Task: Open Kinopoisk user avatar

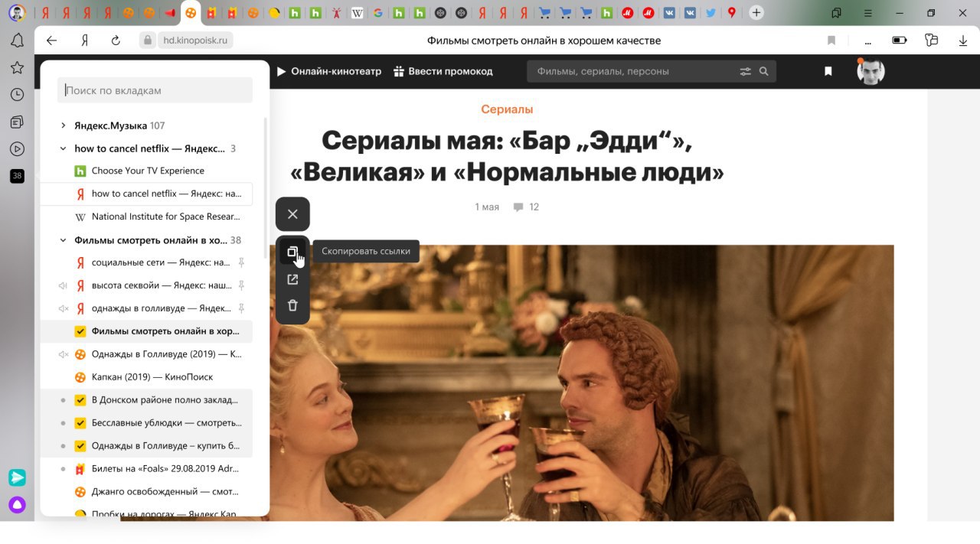Action: tap(871, 71)
